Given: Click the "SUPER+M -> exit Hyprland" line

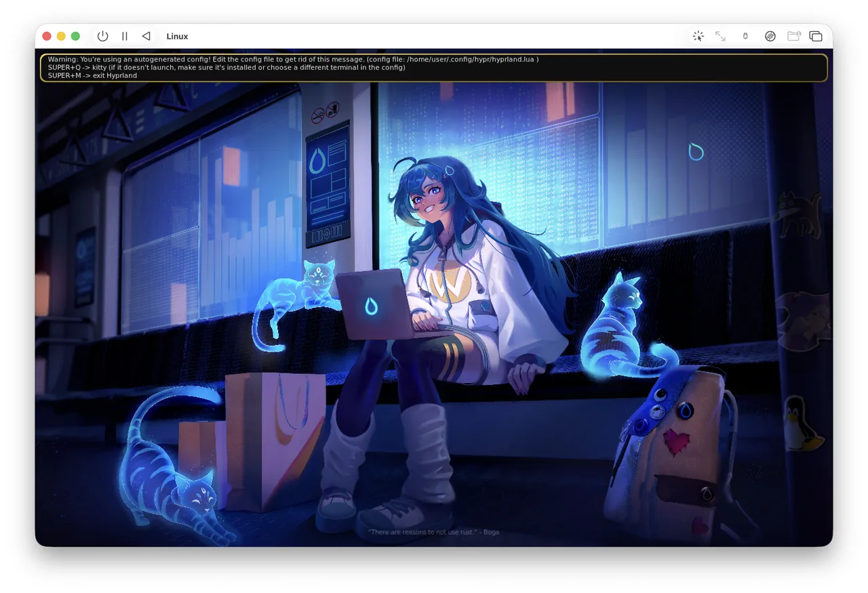Looking at the screenshot, I should click(92, 76).
